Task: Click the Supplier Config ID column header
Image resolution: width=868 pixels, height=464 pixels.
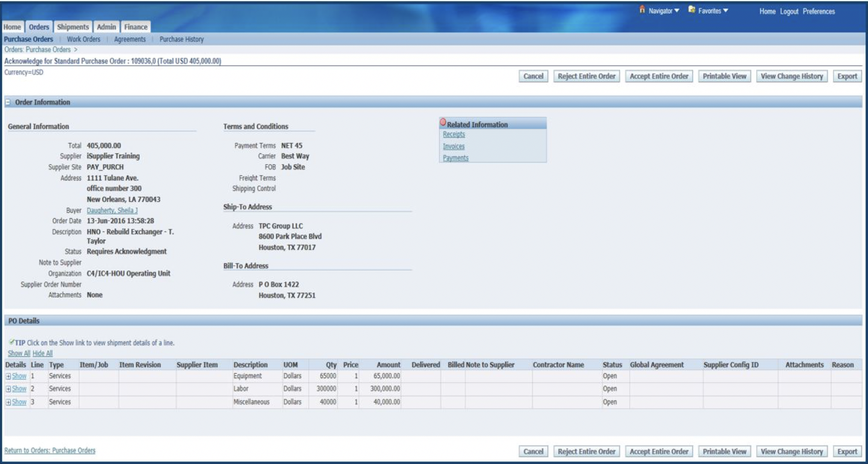Action: [x=731, y=365]
